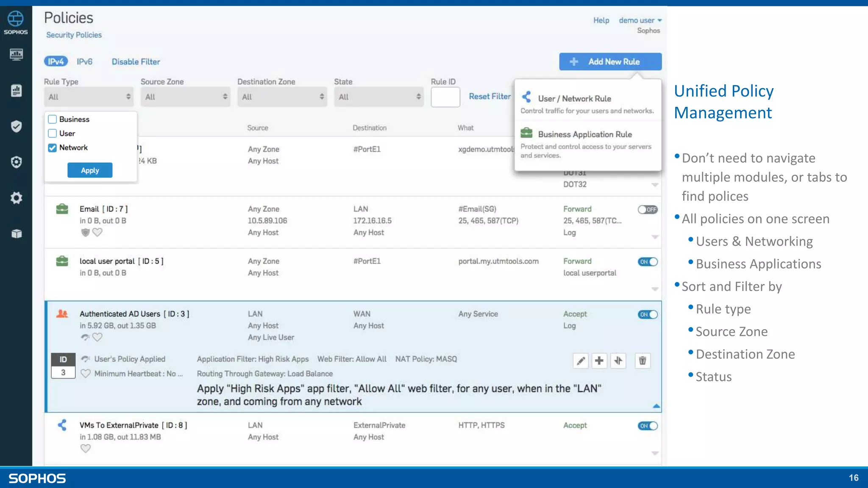Click the Add New Rule button

(610, 61)
